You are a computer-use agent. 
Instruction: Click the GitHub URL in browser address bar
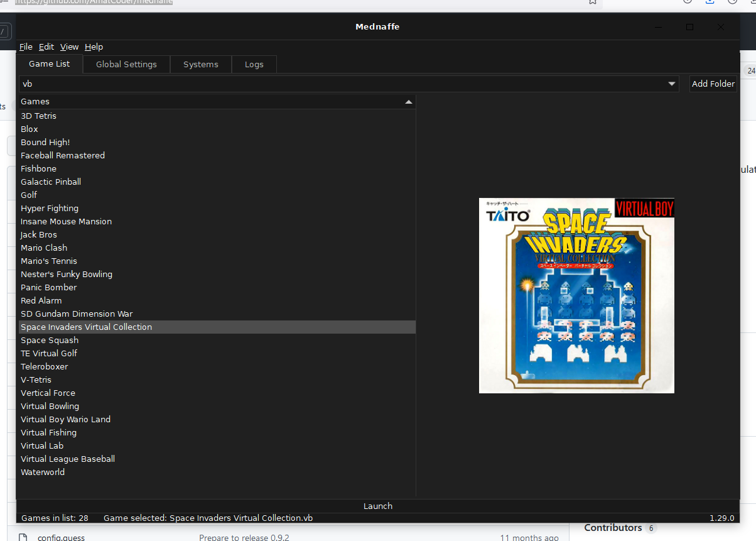coord(94,2)
